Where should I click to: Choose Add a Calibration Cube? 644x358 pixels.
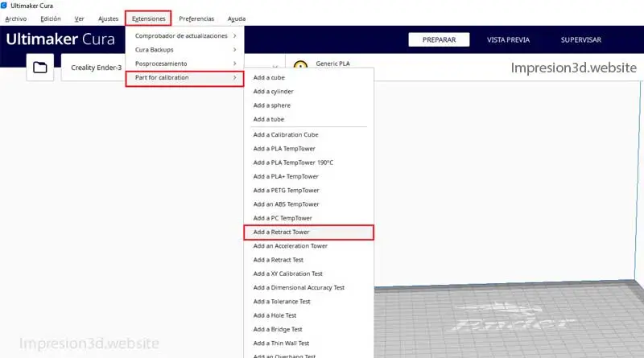[x=309, y=134]
